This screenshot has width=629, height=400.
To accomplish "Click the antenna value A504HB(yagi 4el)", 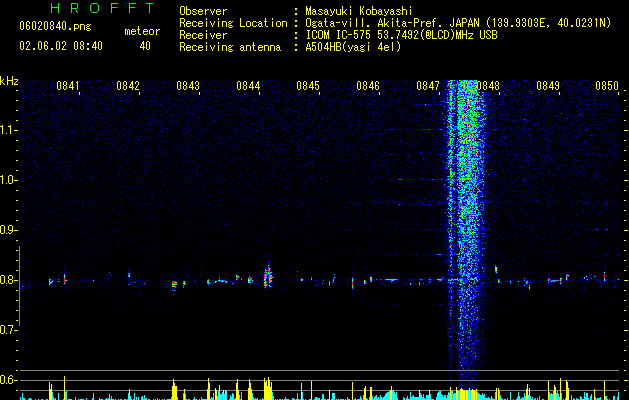I will pyautogui.click(x=353, y=47).
